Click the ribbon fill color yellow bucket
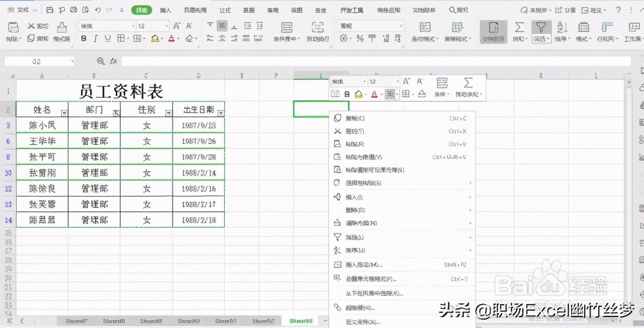Image resolution: width=644 pixels, height=328 pixels. tap(155, 38)
